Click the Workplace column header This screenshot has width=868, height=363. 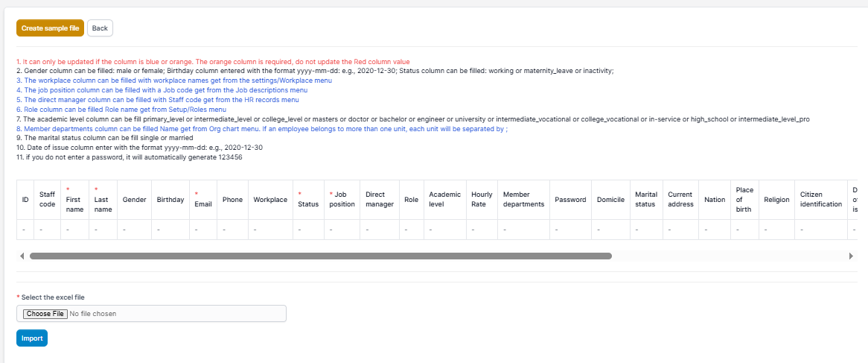coord(270,200)
